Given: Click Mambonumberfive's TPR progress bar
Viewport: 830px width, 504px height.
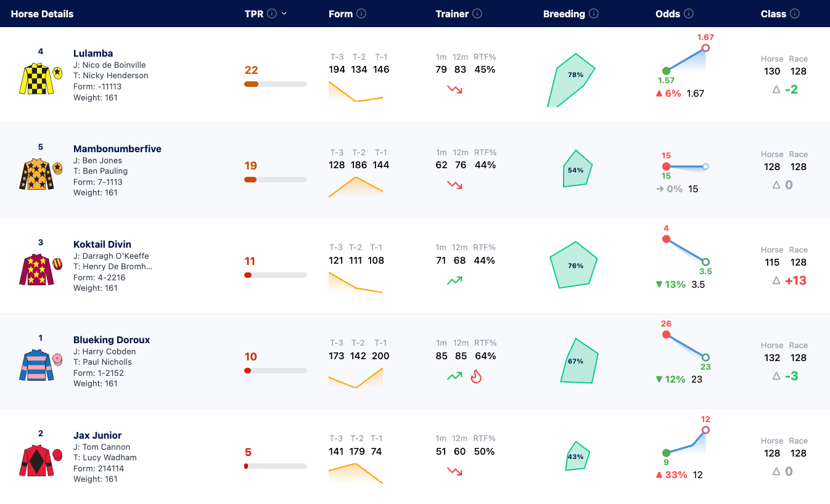Looking at the screenshot, I should pos(276,179).
